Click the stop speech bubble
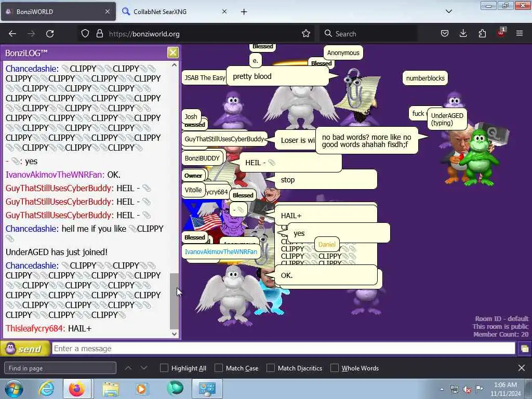This screenshot has width=532, height=399. (x=326, y=180)
